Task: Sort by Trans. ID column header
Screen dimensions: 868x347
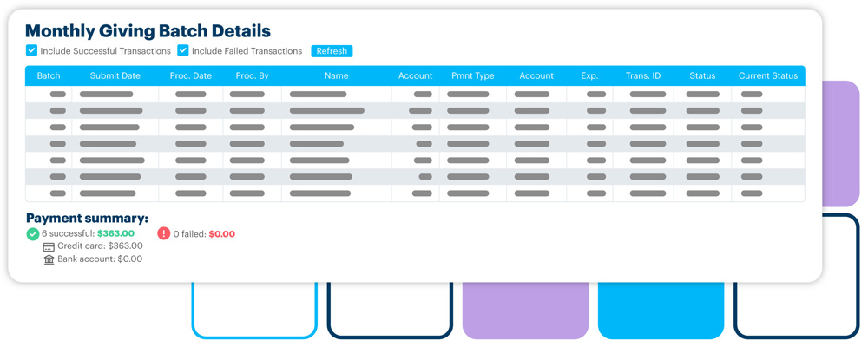Action: point(643,75)
